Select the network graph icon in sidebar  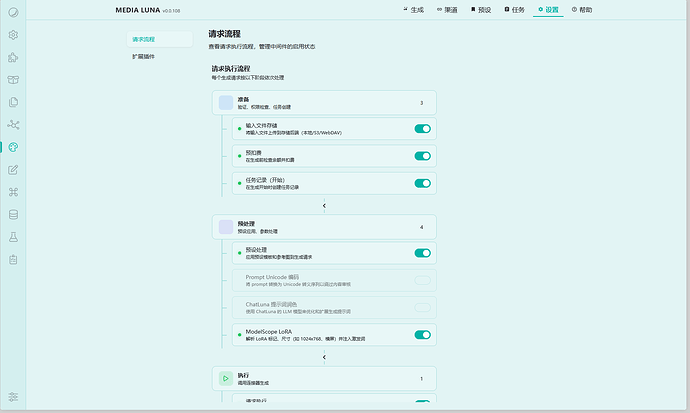[x=14, y=124]
